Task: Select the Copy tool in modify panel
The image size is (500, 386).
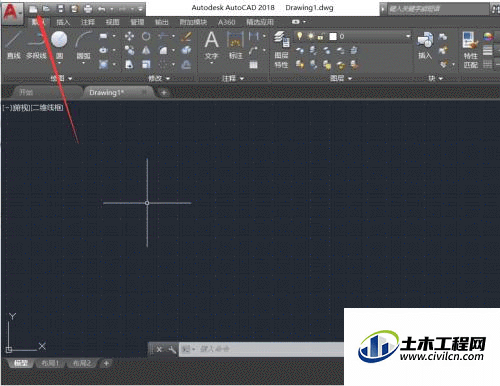Action: pos(129,50)
